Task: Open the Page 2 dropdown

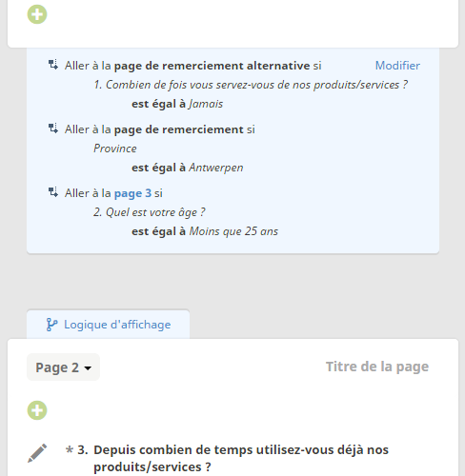Action: pos(63,367)
